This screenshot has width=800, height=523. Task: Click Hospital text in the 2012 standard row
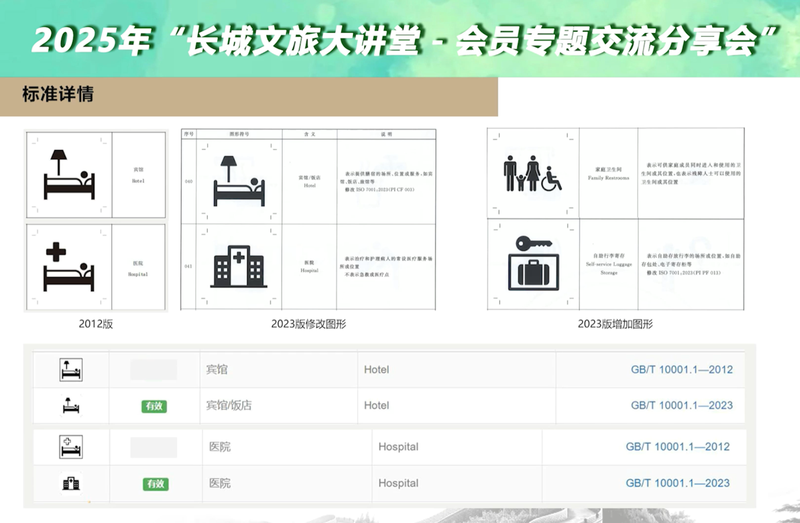(x=398, y=447)
